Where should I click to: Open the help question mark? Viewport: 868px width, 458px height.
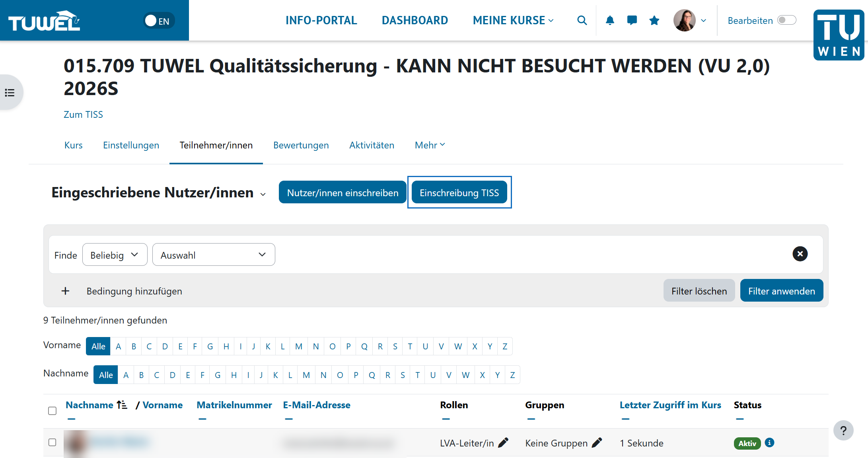(x=843, y=430)
